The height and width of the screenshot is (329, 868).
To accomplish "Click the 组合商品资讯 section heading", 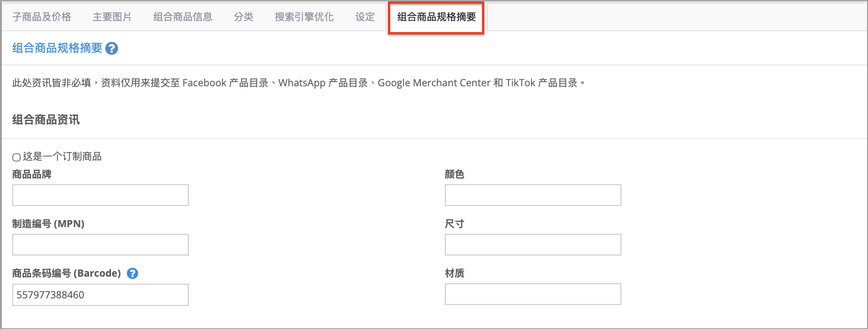I will click(46, 120).
